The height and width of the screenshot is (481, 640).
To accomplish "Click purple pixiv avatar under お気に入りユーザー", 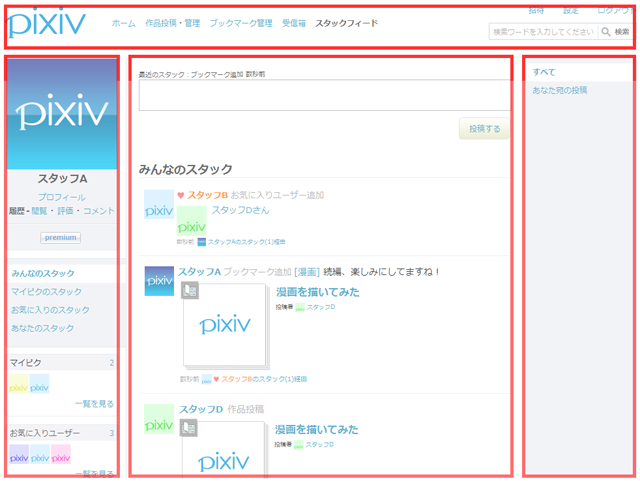I will click(19, 454).
